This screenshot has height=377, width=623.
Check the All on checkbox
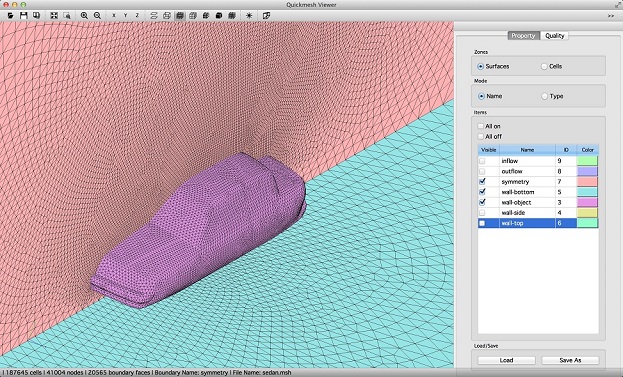[x=480, y=126]
